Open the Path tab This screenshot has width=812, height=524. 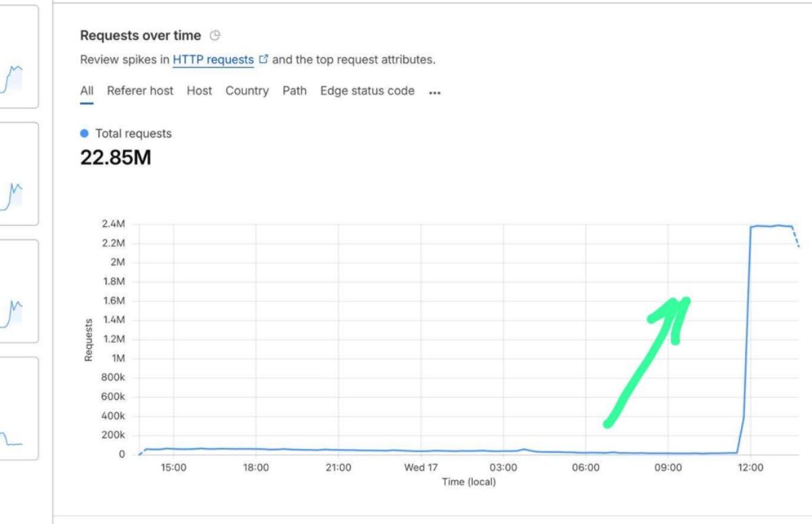pyautogui.click(x=294, y=91)
